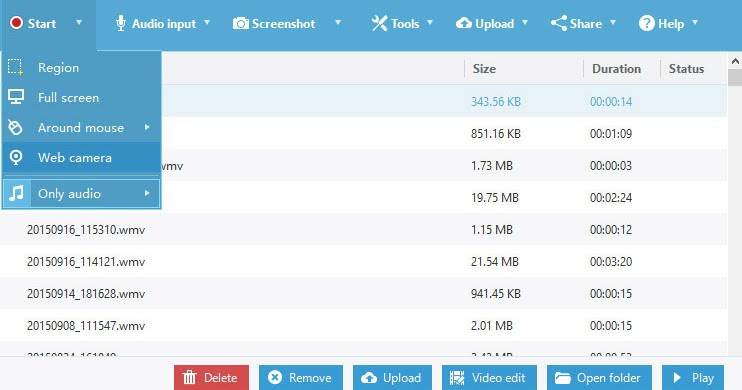Click the 00:00:03 duration cell
This screenshot has height=390, width=742.
[x=611, y=166]
